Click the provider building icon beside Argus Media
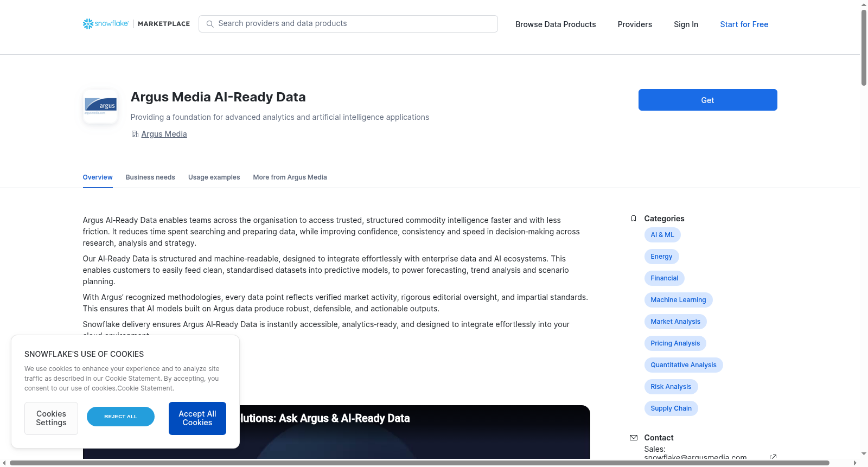868x467 pixels. pos(135,134)
